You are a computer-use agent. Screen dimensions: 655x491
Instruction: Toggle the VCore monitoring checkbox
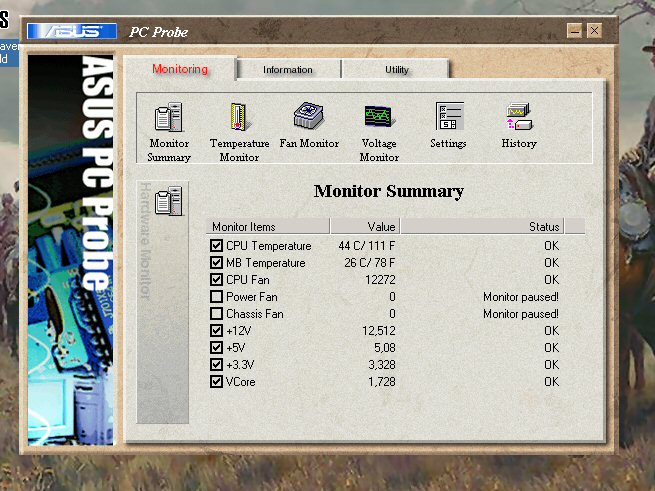[x=216, y=382]
